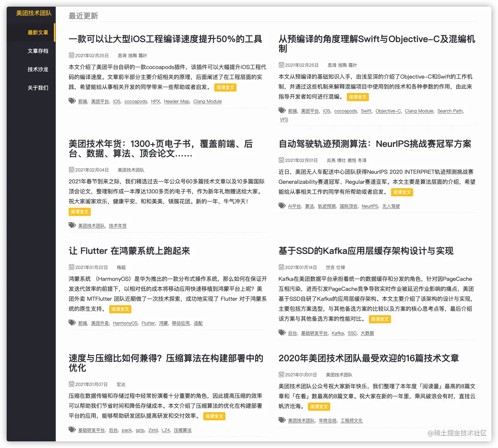Open the NeurIPS挑战赛冠军方案 article title
The image size is (498, 448).
(x=375, y=144)
